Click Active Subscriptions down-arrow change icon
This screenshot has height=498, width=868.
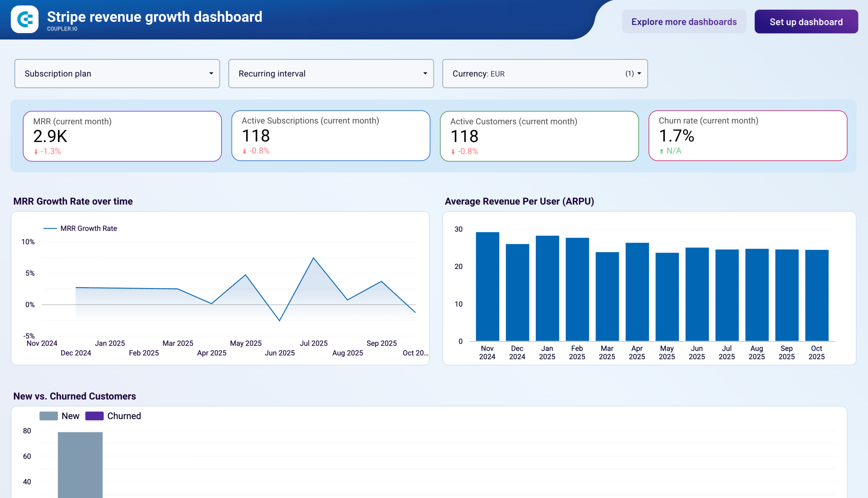244,151
